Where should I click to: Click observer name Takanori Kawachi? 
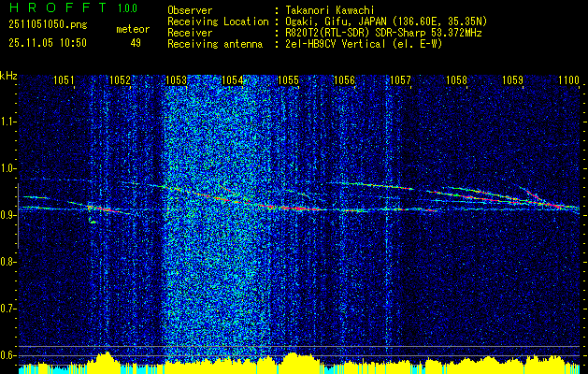point(330,10)
